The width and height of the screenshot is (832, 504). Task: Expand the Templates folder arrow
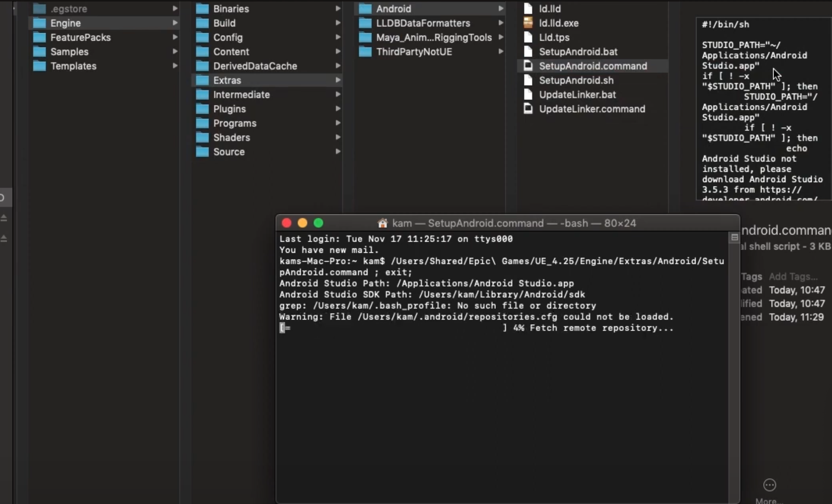click(x=175, y=66)
